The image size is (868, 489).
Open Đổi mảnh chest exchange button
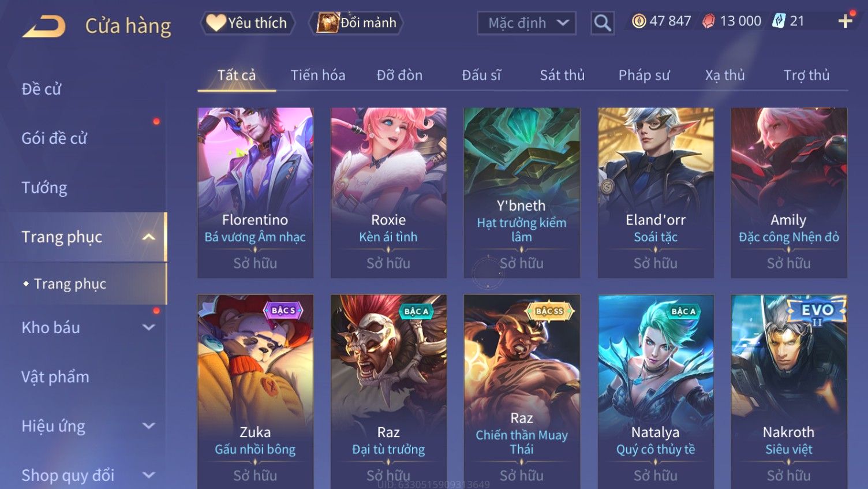click(356, 23)
